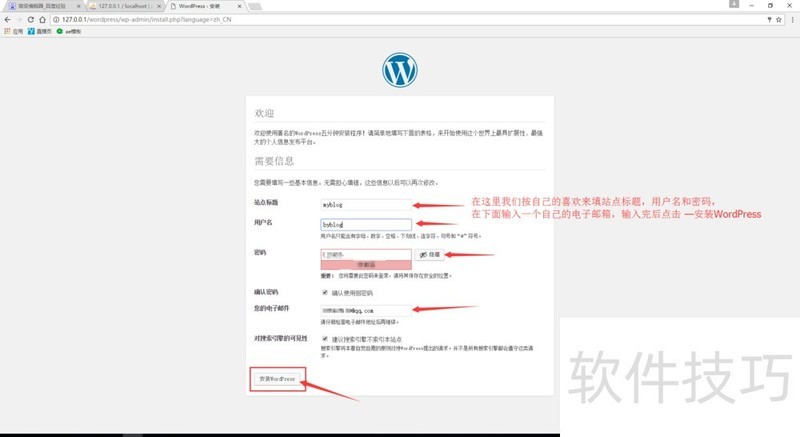Image resolution: width=800 pixels, height=437 pixels.
Task: Reload the WordPress install page
Action: (x=31, y=19)
